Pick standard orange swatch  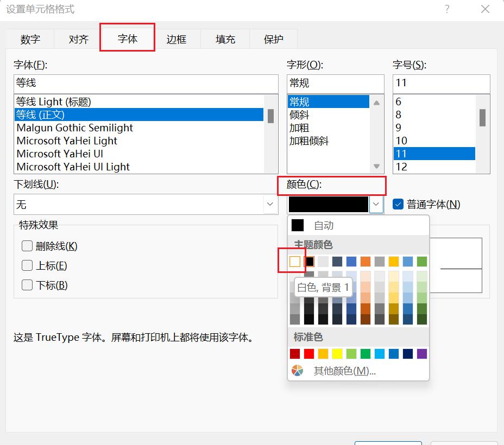point(323,354)
